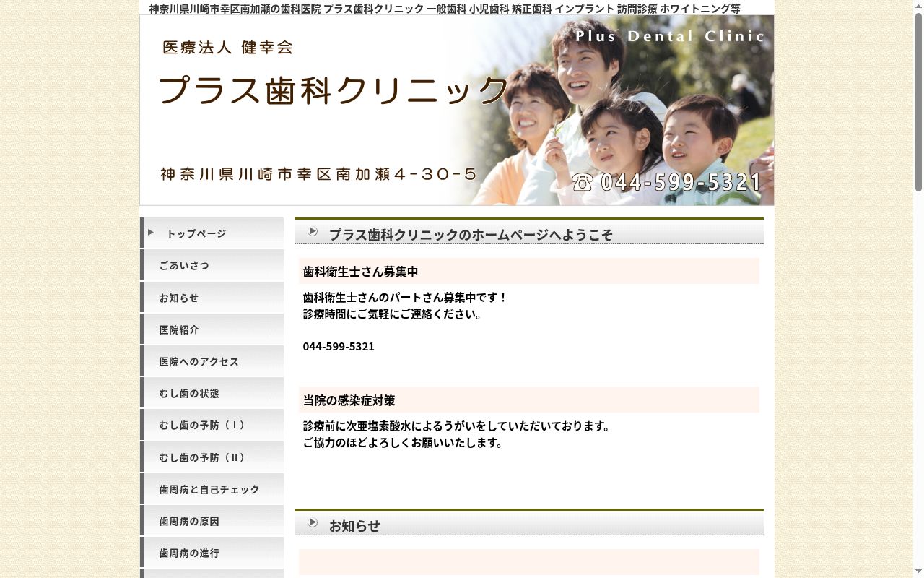
Task: Click the play icon beside welcome heading
Action: 313,231
